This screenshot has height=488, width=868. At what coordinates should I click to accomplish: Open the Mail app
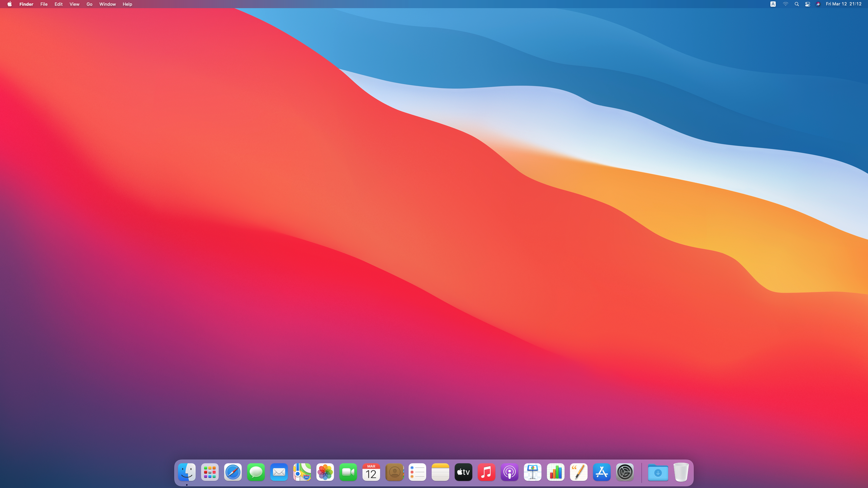click(279, 472)
